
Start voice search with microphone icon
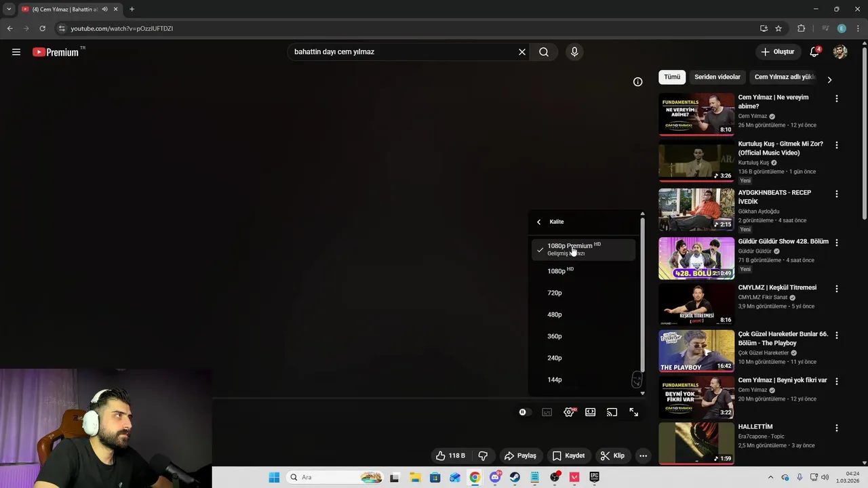574,52
